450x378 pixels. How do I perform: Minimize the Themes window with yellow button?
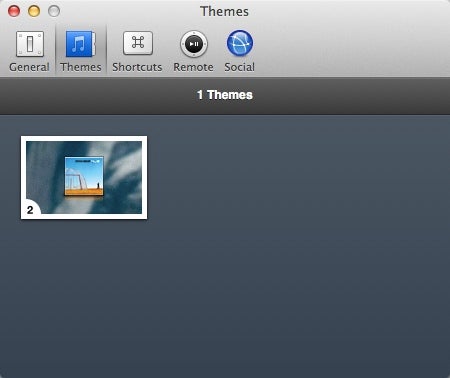tap(34, 11)
